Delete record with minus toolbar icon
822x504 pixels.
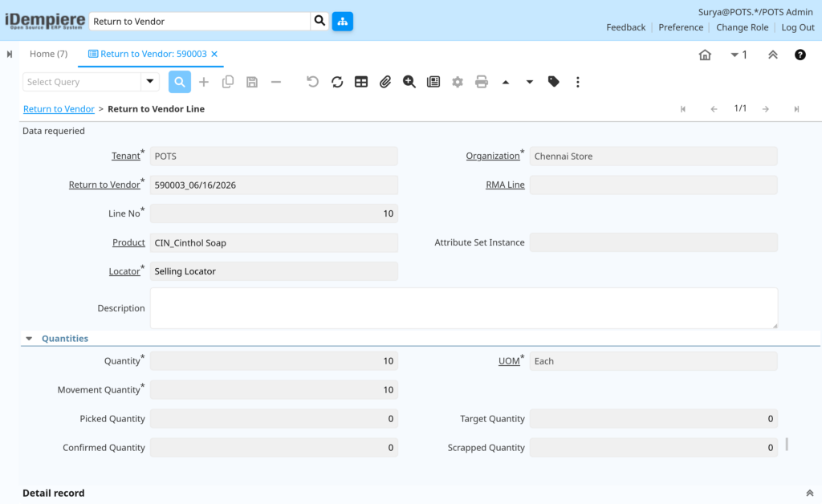point(276,82)
